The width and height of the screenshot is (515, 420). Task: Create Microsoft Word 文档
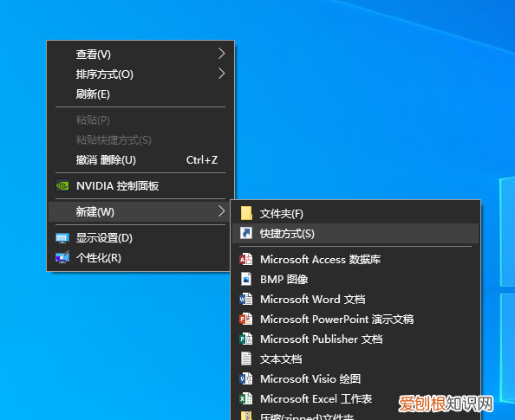[355, 300]
